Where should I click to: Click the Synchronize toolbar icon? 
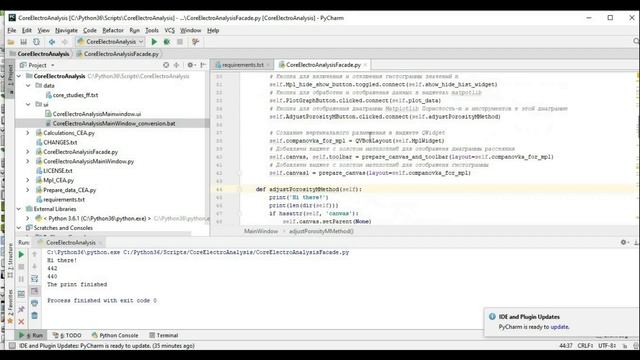(x=36, y=42)
